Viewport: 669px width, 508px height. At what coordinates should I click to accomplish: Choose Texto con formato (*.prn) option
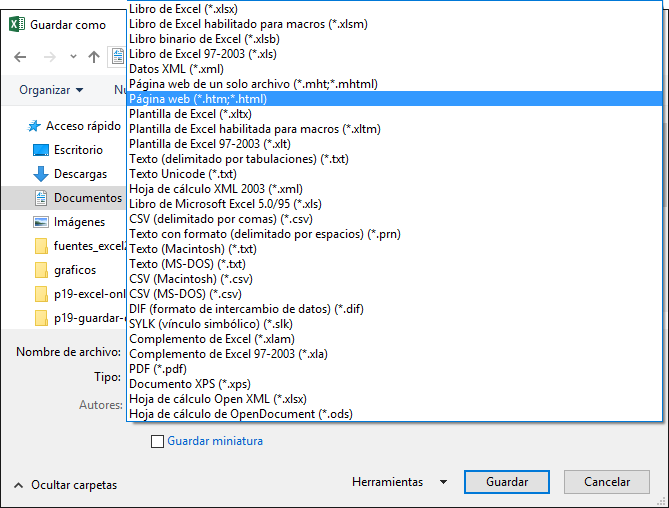[x=395, y=234]
